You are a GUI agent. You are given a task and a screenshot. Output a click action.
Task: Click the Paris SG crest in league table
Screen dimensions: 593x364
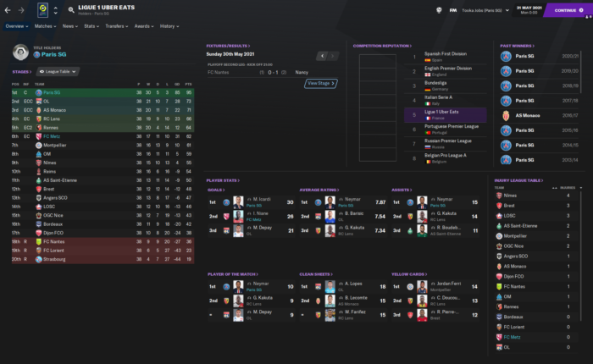39,92
